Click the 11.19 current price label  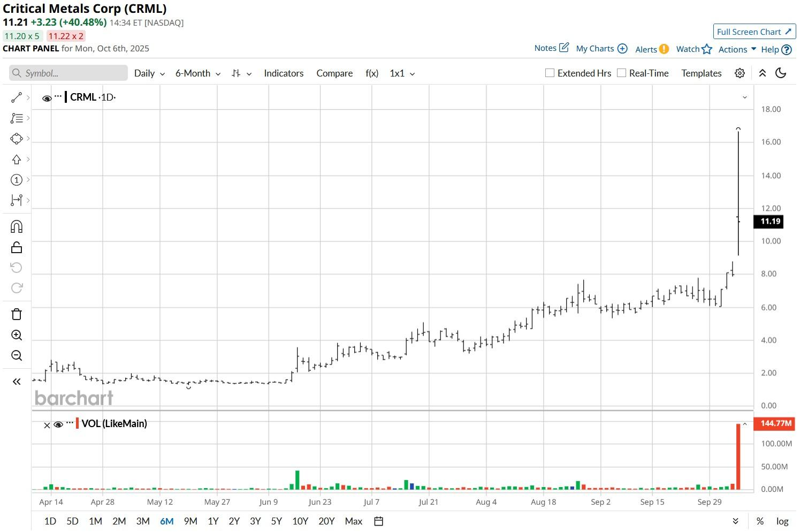coord(769,222)
